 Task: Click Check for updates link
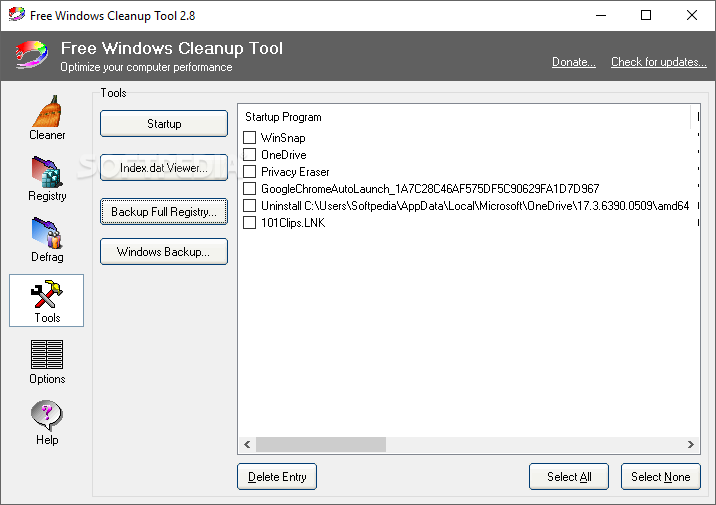coord(659,62)
